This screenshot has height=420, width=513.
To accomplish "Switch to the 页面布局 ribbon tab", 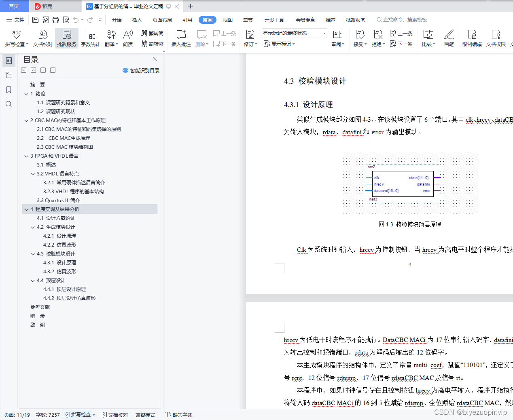I will (162, 20).
